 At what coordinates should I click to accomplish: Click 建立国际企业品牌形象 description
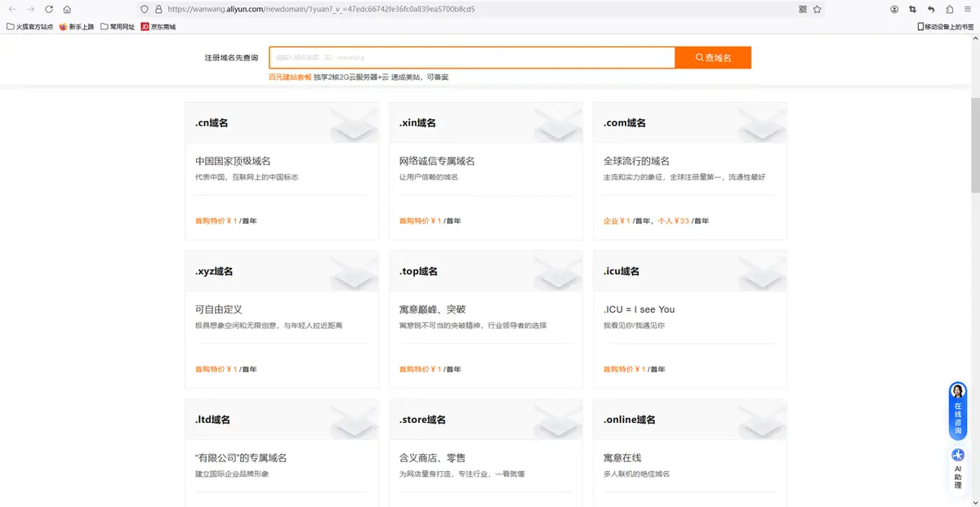(x=232, y=474)
